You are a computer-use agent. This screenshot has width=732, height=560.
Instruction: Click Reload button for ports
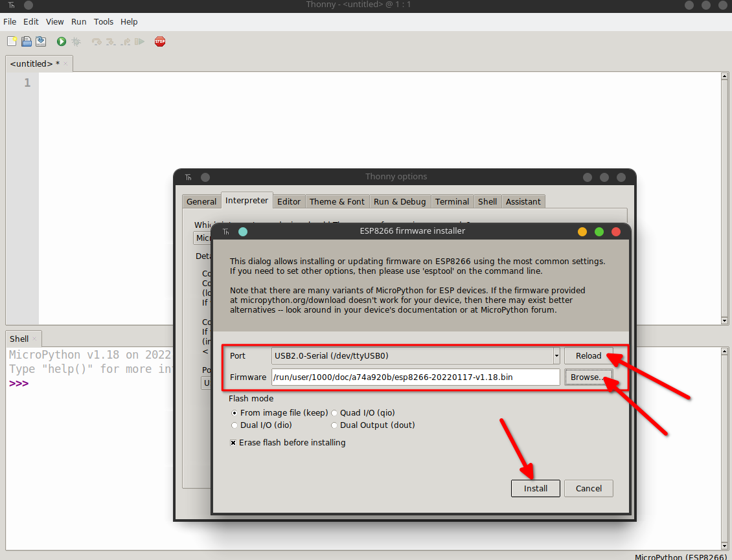[x=588, y=356]
